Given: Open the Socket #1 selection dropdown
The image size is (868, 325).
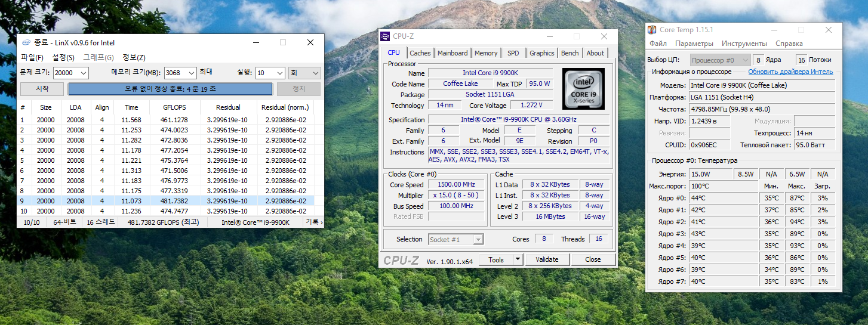Looking at the screenshot, I should [x=456, y=239].
